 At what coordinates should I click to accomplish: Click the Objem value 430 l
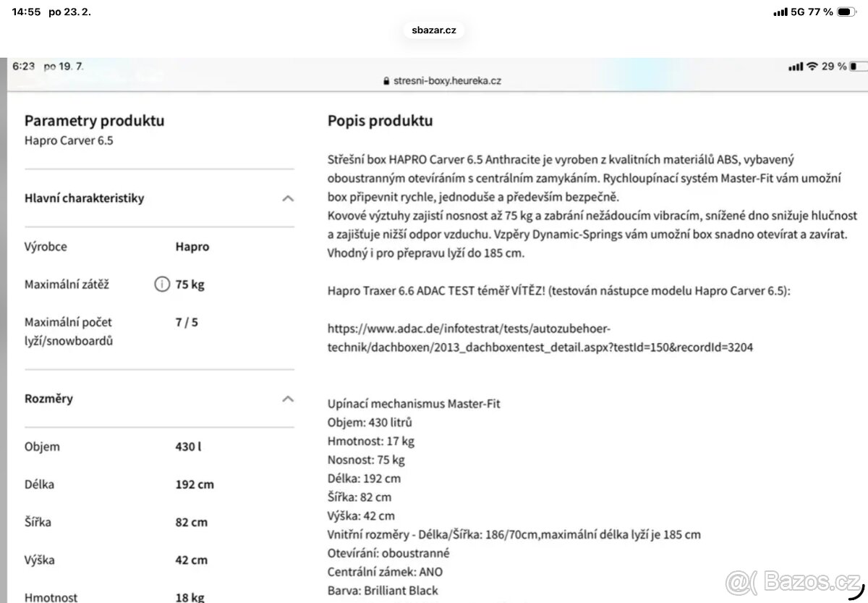click(x=188, y=447)
